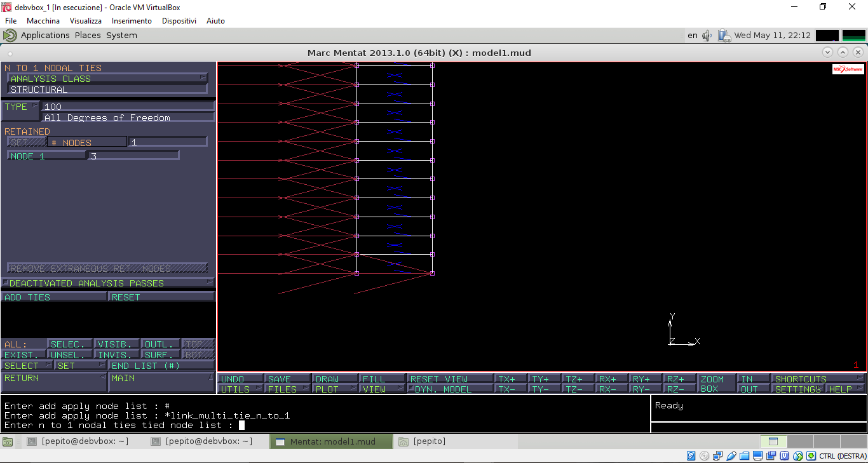Expand the DEACTIVATED ANALYSIS PASSES menu
868x463 pixels.
(107, 283)
